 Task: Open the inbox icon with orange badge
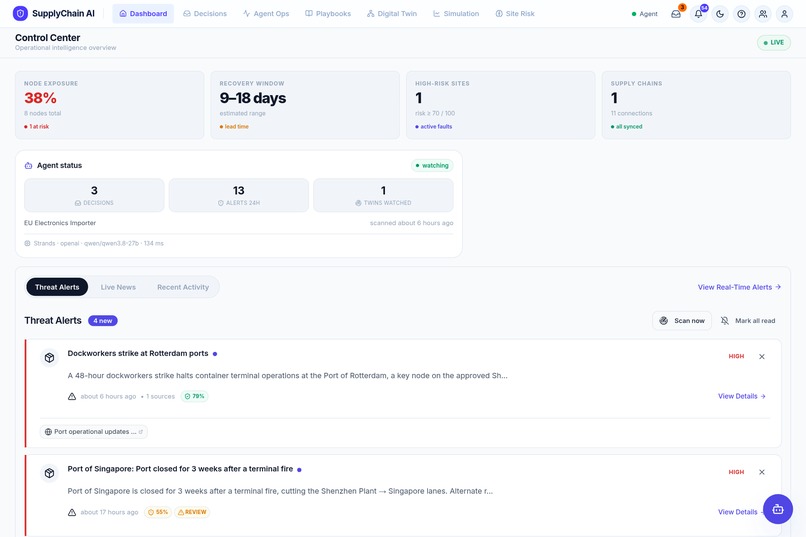click(676, 14)
